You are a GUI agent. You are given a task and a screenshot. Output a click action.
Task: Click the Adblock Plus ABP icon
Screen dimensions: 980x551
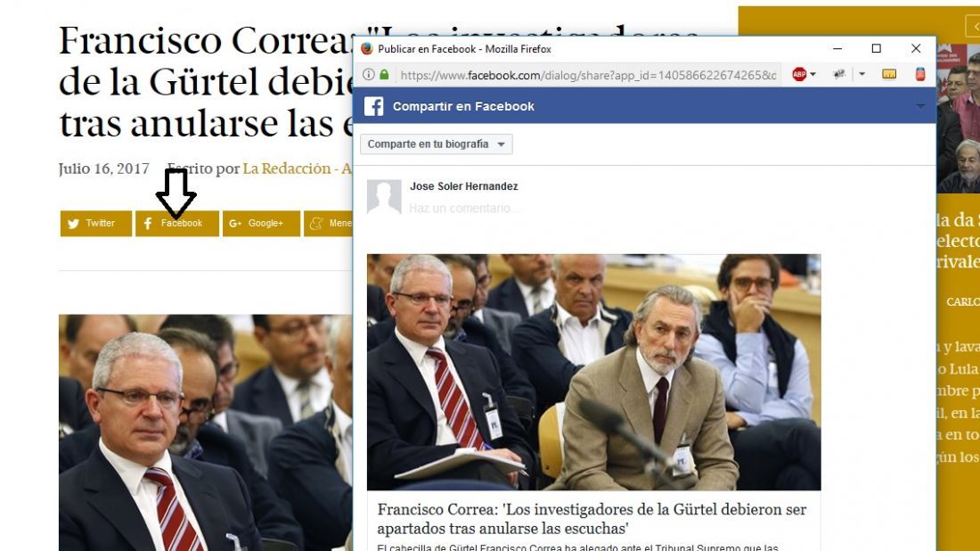799,74
